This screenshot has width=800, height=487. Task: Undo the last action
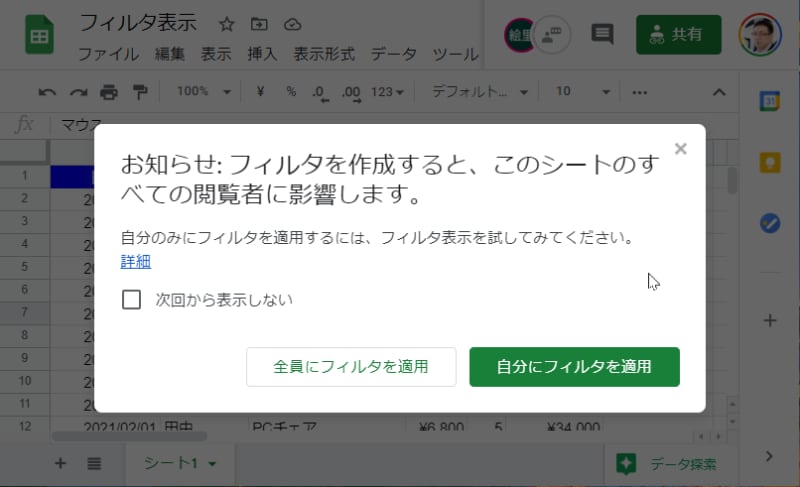pos(47,92)
